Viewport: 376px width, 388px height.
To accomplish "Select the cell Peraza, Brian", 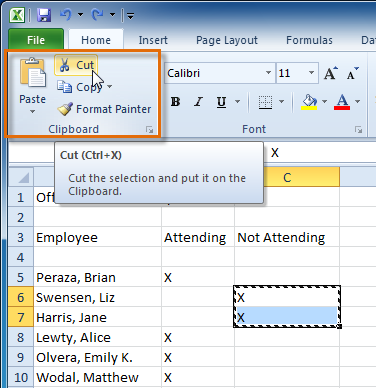I will [98, 277].
